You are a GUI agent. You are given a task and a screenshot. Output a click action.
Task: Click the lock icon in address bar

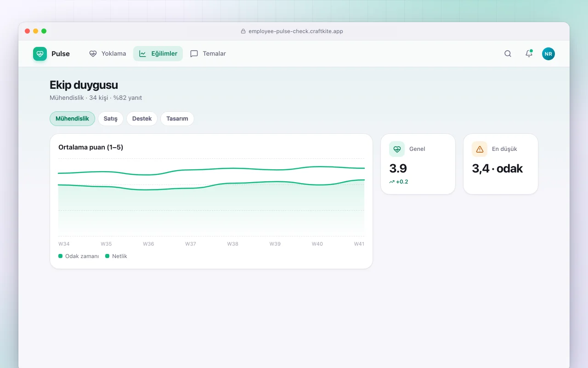pyautogui.click(x=243, y=31)
